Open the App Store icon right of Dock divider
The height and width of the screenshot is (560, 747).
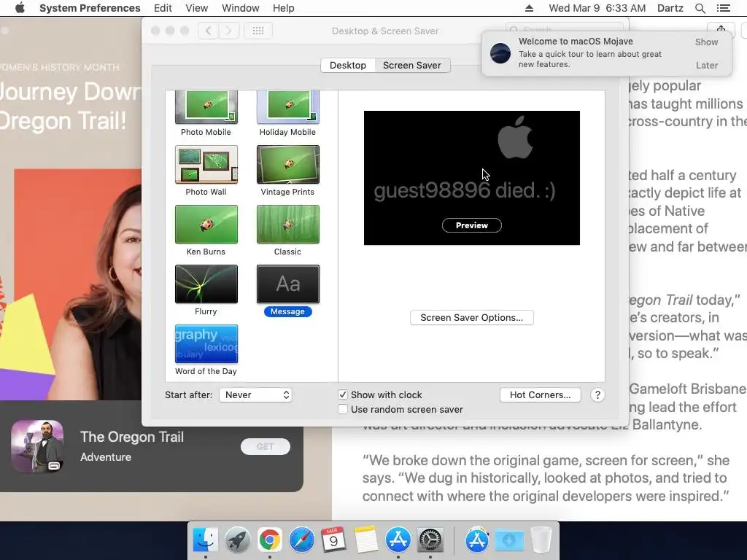[477, 540]
